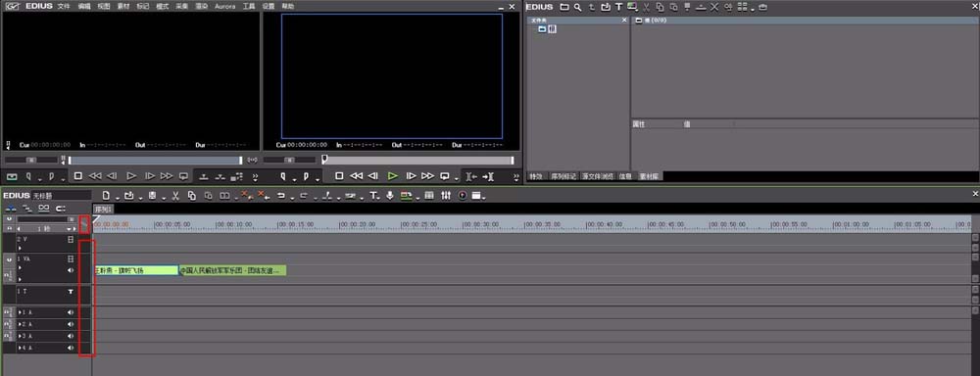The height and width of the screenshot is (376, 980).
Task: Fast forward the recorder monitor playback
Action: point(427,177)
